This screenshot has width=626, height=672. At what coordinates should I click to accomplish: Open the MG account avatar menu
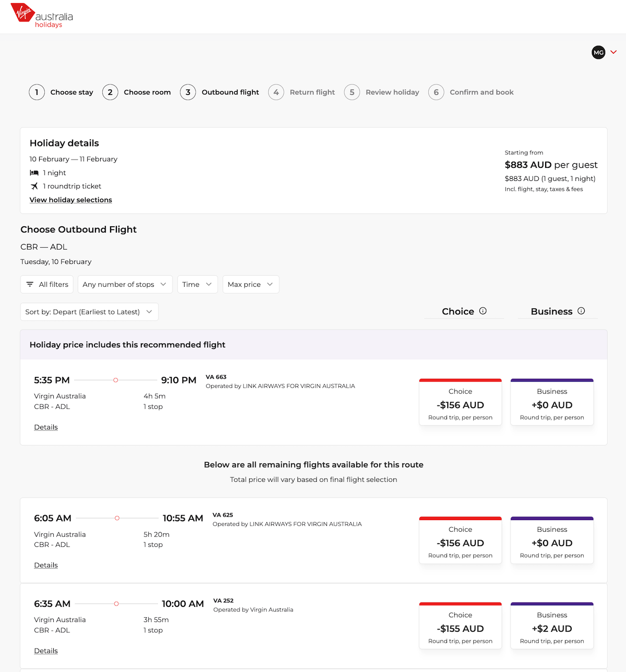[598, 52]
